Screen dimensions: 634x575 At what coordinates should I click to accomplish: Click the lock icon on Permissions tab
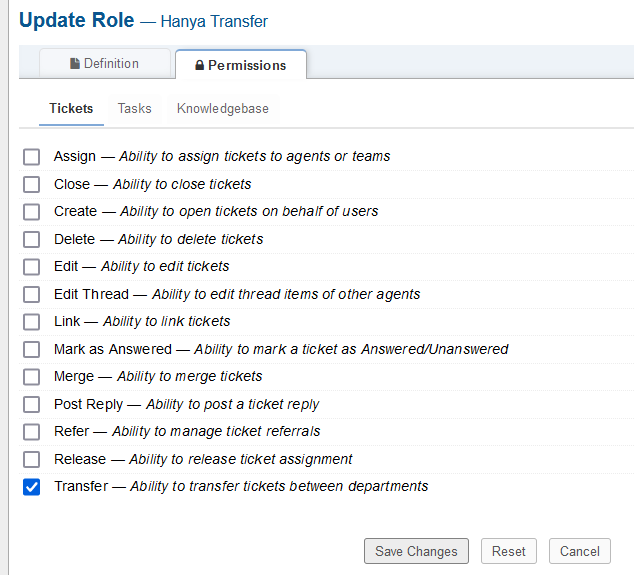[200, 66]
